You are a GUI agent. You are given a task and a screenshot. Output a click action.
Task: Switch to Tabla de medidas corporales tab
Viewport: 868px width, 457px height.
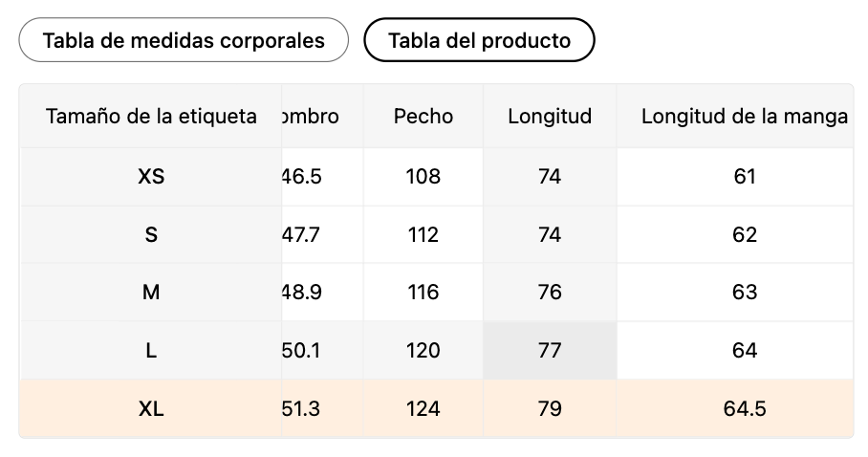click(x=184, y=40)
